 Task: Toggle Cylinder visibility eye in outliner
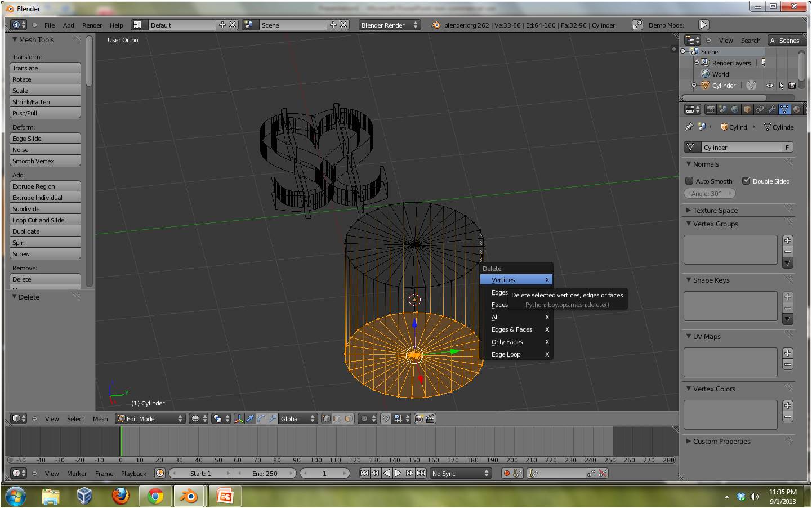769,86
